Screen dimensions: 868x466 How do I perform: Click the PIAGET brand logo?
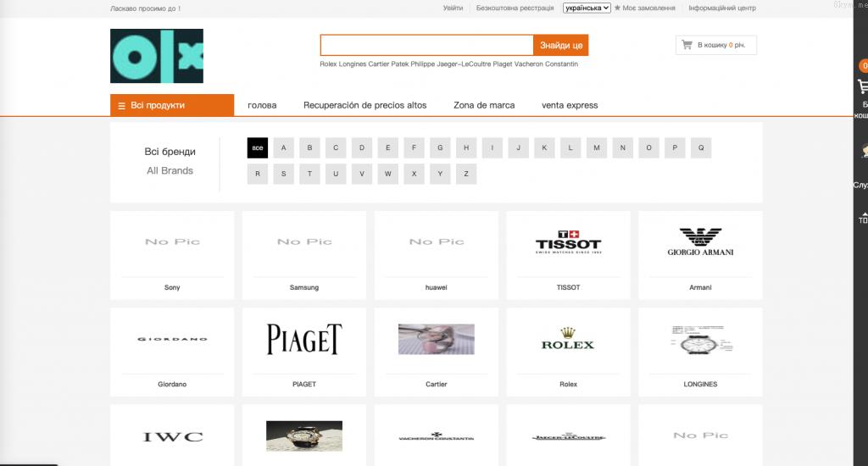point(303,339)
